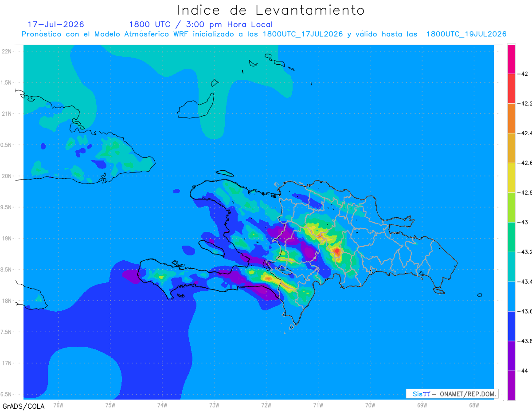Select the gold legend segment above -42.6
The image size is (532, 411).
click(x=511, y=148)
